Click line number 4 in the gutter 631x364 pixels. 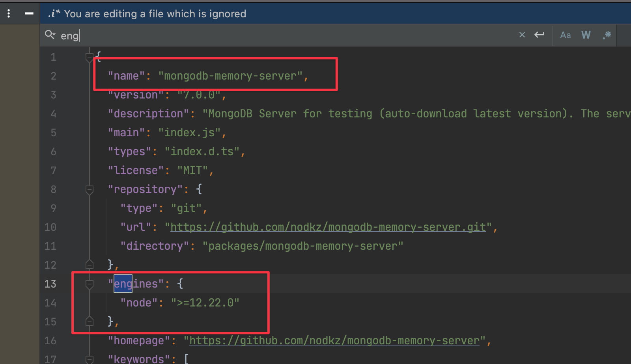53,114
